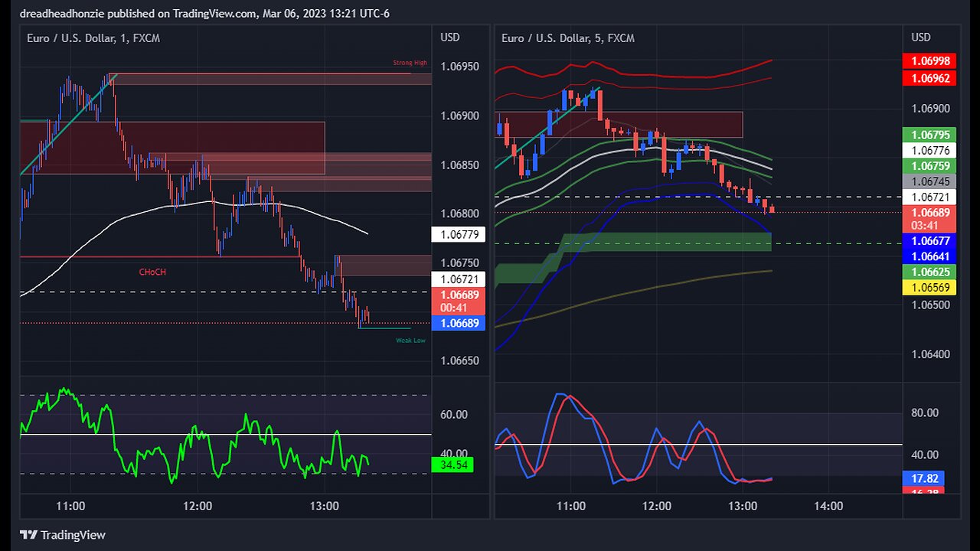
Task: Click the USD label on the 5-minute chart
Action: 921,37
